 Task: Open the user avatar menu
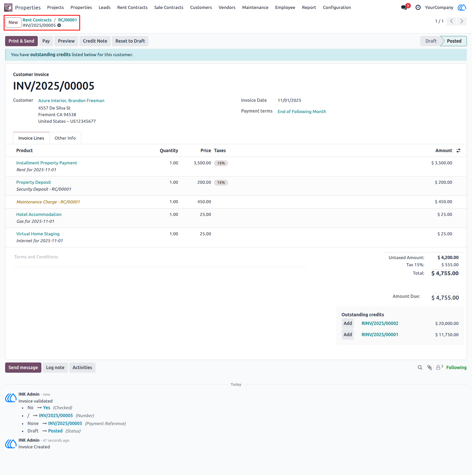[x=462, y=7]
